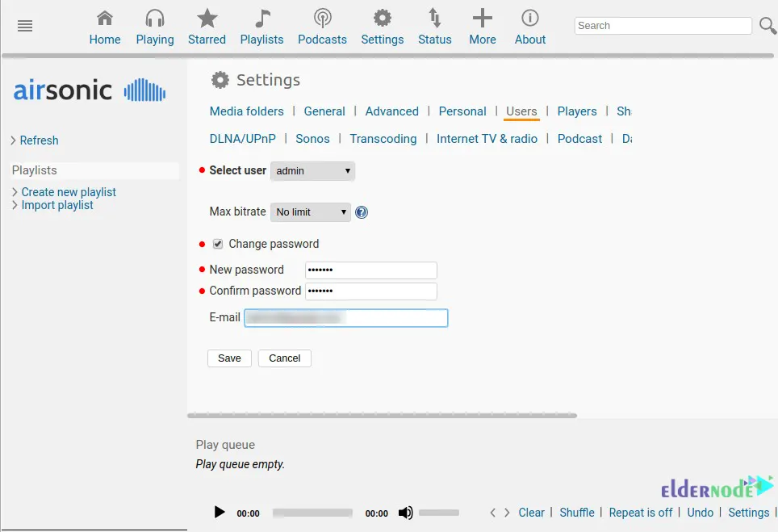This screenshot has width=778, height=532.
Task: Click the Save button
Action: [229, 358]
